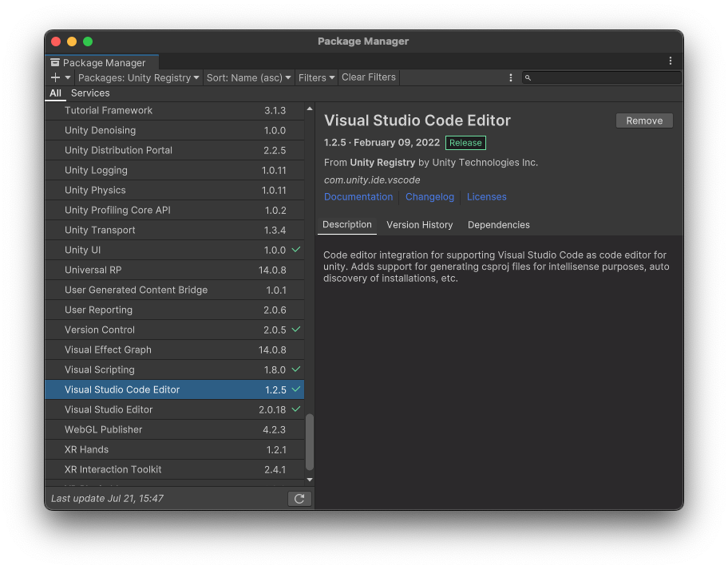Open the Licenses link
The width and height of the screenshot is (728, 569).
tap(486, 197)
